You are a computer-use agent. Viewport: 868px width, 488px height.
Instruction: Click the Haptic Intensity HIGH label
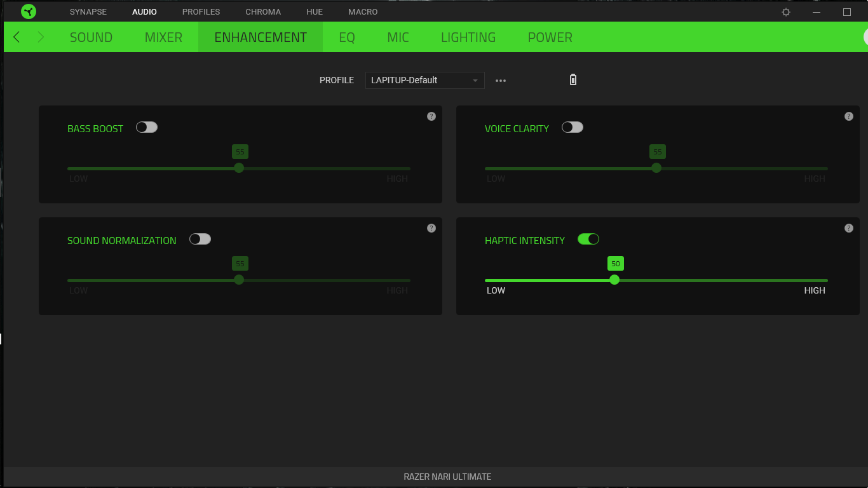(x=815, y=290)
